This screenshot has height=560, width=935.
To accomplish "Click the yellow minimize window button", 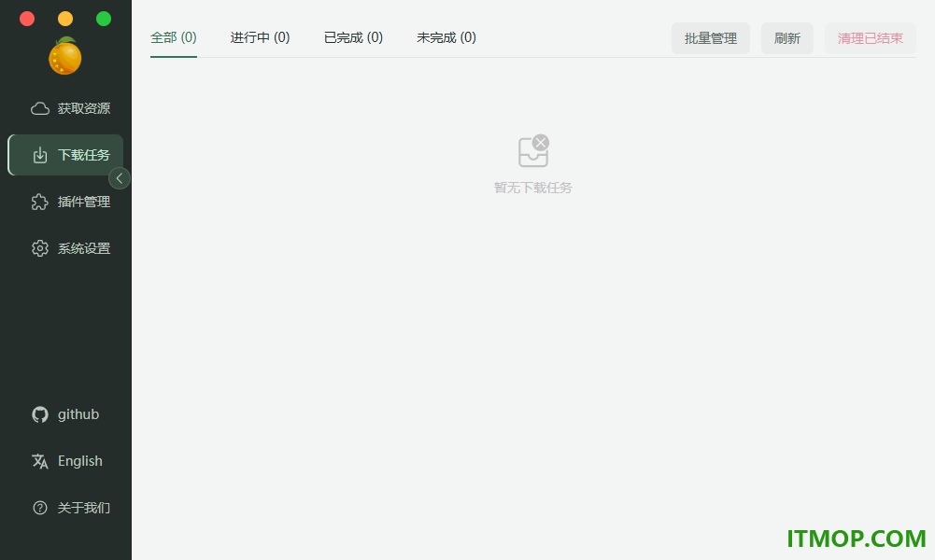I will click(x=65, y=19).
